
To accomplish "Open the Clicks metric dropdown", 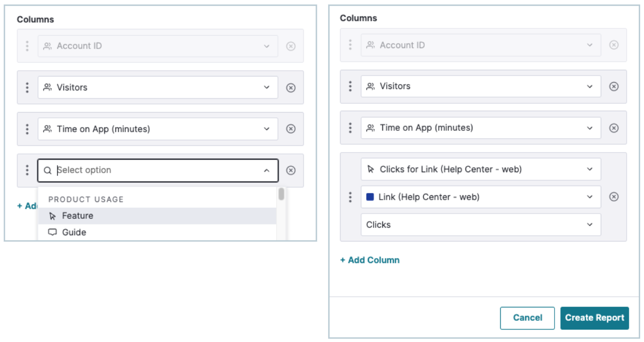I will (x=481, y=225).
